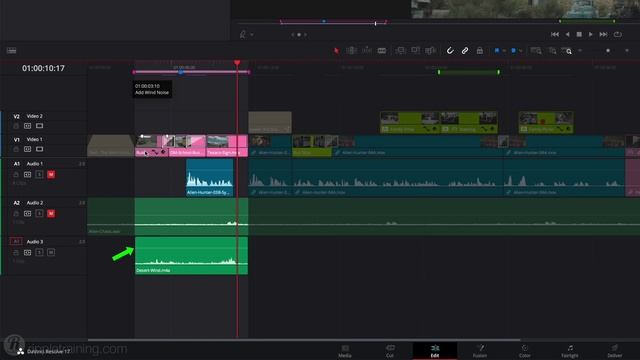This screenshot has width=640, height=360.
Task: Click the Add Wind Noise marker note
Action: coord(152,89)
